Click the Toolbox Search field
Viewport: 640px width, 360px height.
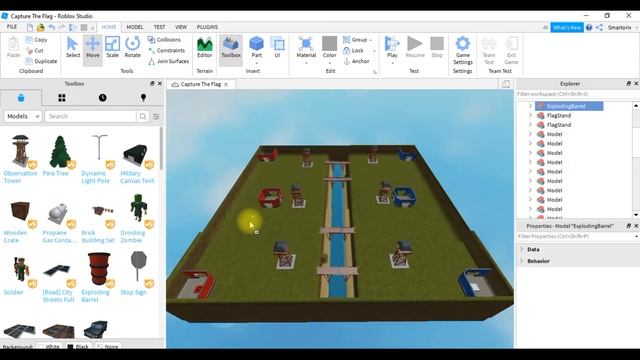[91, 116]
